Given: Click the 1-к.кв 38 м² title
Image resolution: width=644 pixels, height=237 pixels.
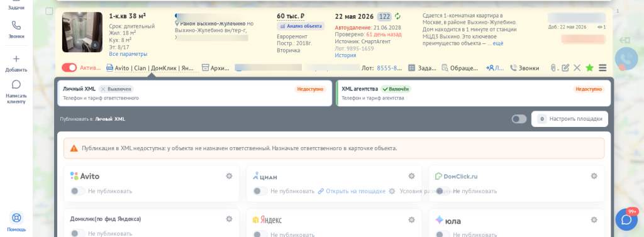Looking at the screenshot, I should pos(127,16).
